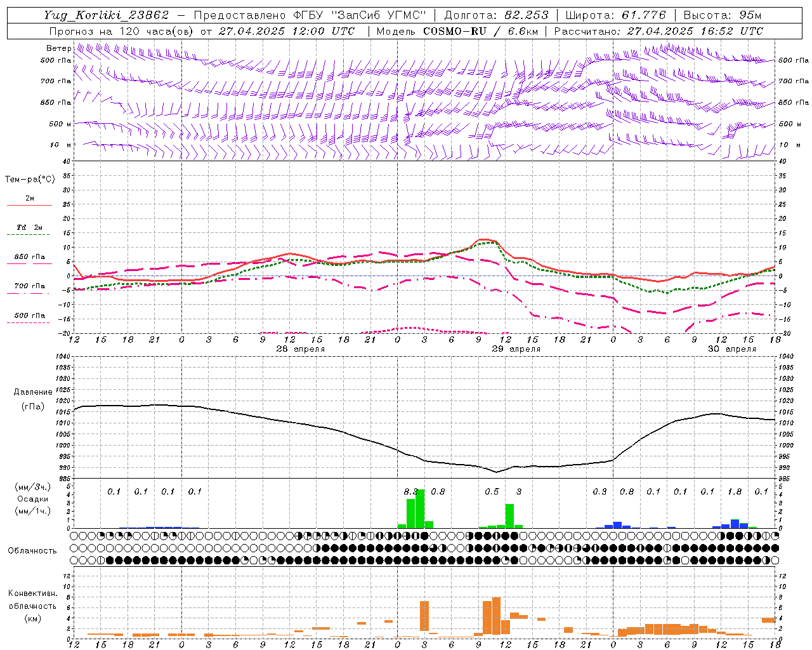Click the '2м' temperature legend entry
The image size is (812, 650).
(30, 198)
